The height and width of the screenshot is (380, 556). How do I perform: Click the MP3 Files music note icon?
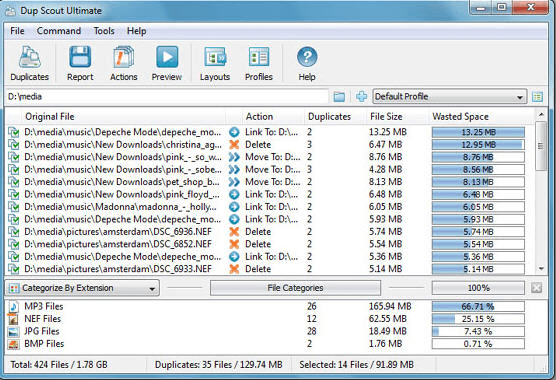point(13,307)
